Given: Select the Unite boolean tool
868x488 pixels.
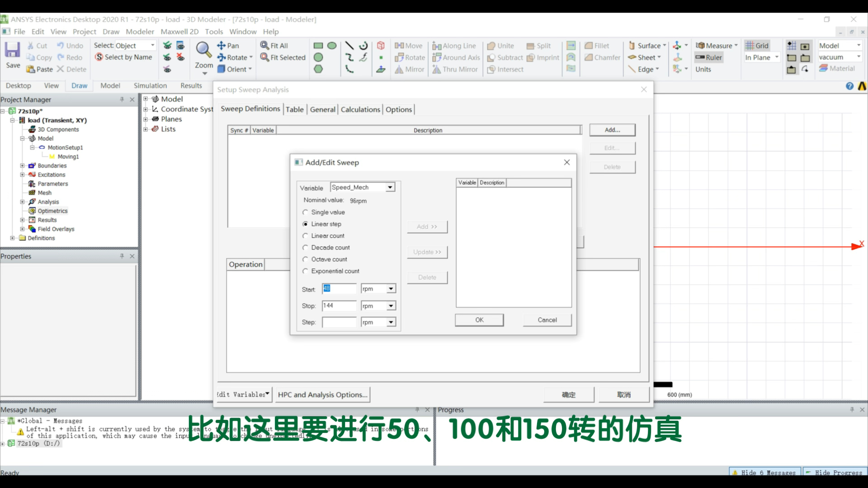Looking at the screenshot, I should (x=501, y=45).
